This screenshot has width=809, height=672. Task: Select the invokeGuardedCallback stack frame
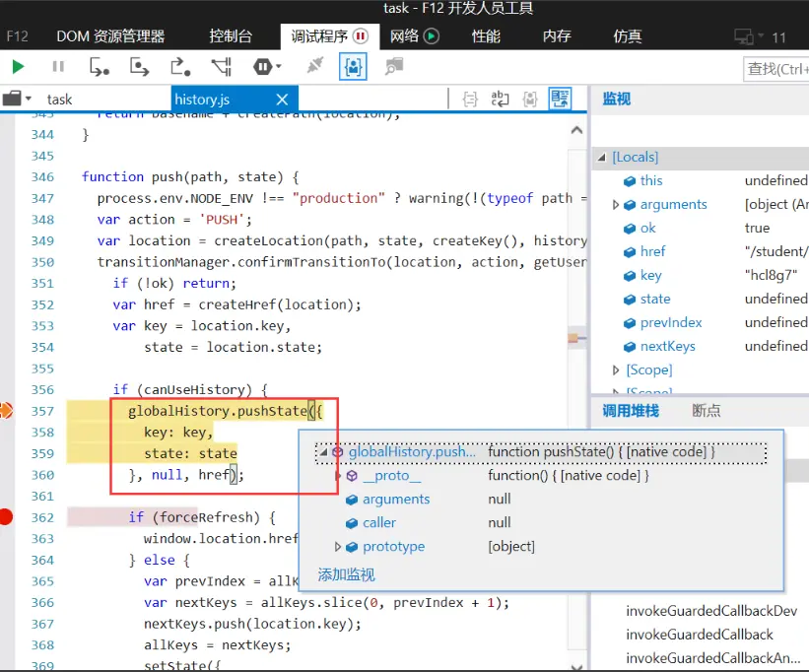(x=700, y=635)
